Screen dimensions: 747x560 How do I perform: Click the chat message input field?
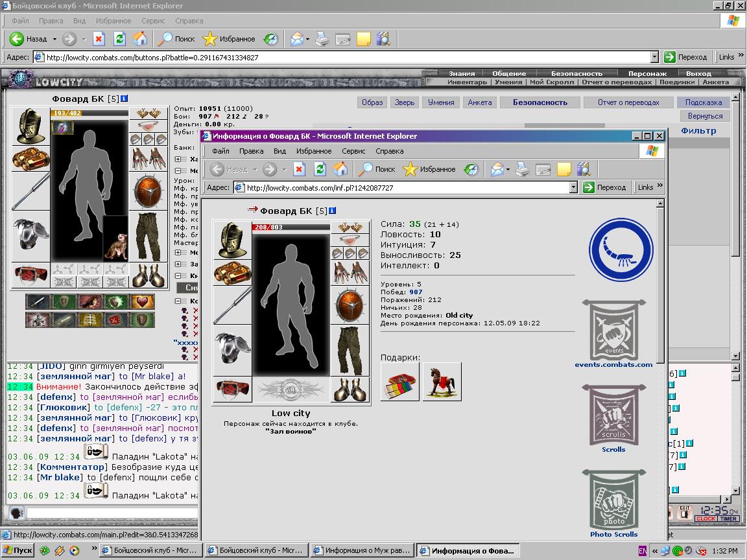click(x=112, y=513)
